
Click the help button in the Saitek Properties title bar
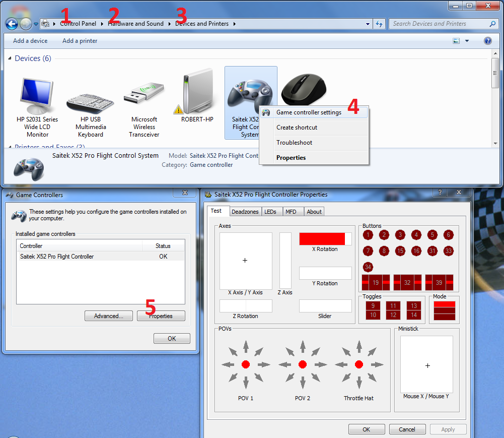pyautogui.click(x=440, y=192)
